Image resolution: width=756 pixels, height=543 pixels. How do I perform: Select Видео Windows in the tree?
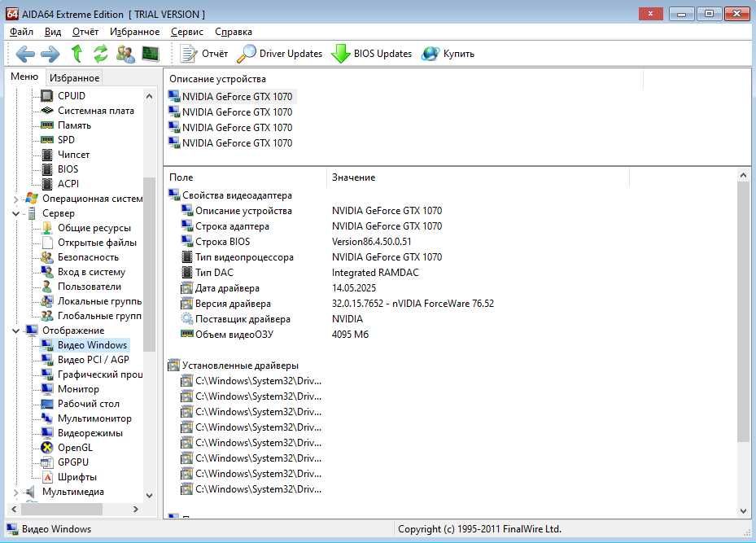(x=92, y=345)
